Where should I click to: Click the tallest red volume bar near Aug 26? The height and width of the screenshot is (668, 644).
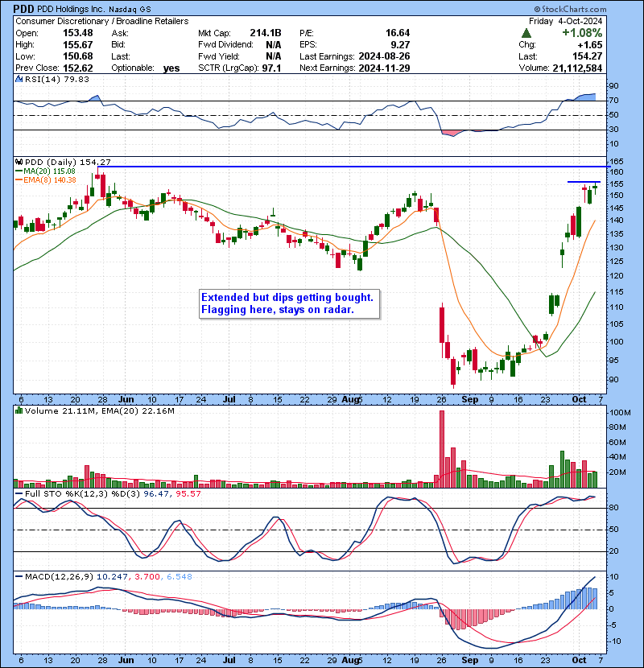[x=442, y=449]
